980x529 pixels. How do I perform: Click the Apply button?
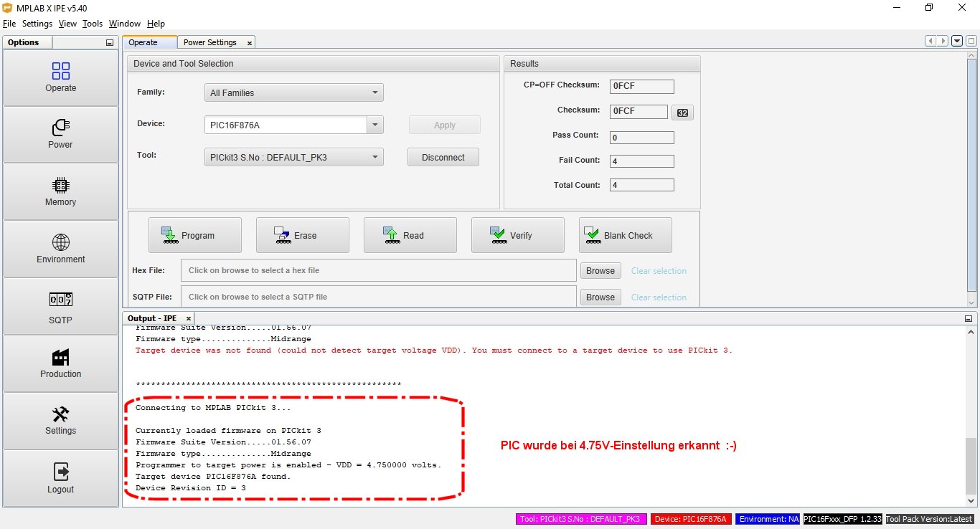click(x=445, y=125)
